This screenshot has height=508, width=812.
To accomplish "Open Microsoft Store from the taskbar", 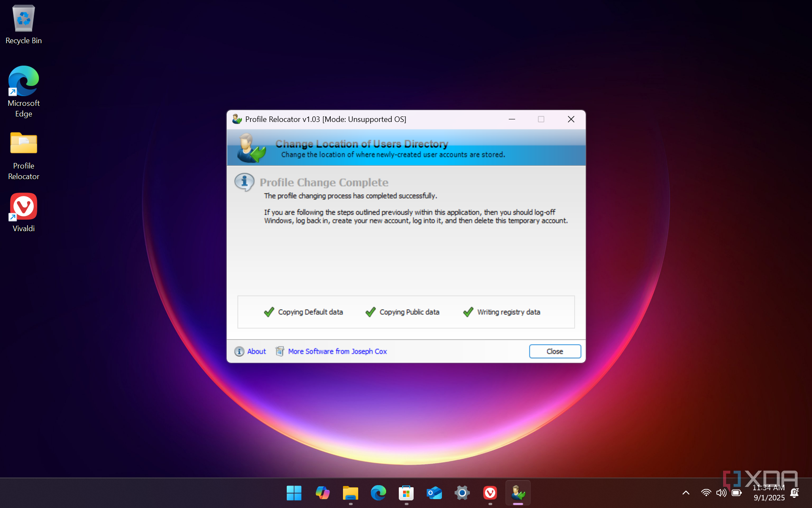I will 406,493.
